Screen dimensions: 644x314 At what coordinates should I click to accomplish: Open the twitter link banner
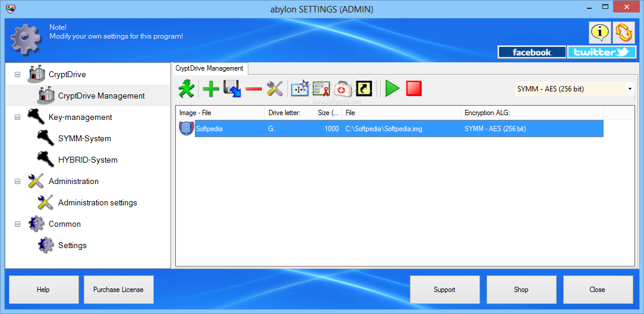click(602, 52)
